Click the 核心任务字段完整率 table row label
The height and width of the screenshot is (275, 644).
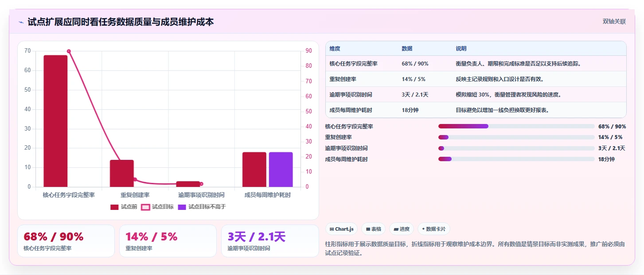[x=353, y=64]
